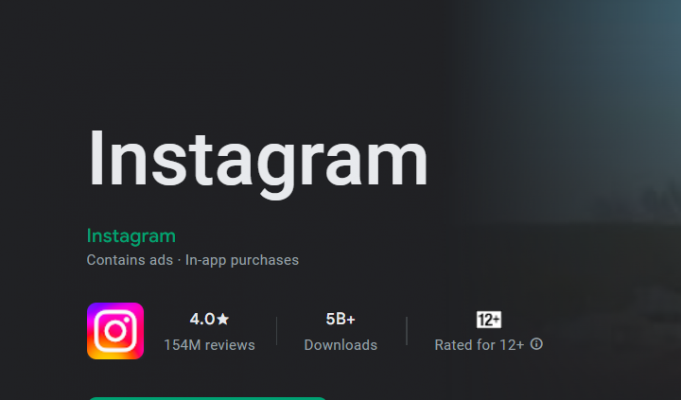Click the divider between Downloads and rating

[x=407, y=332]
